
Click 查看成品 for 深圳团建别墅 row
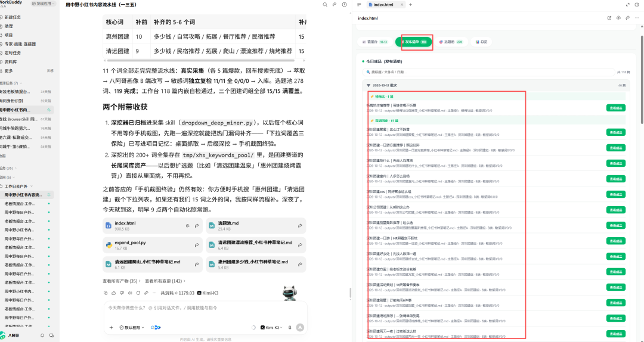615,303
